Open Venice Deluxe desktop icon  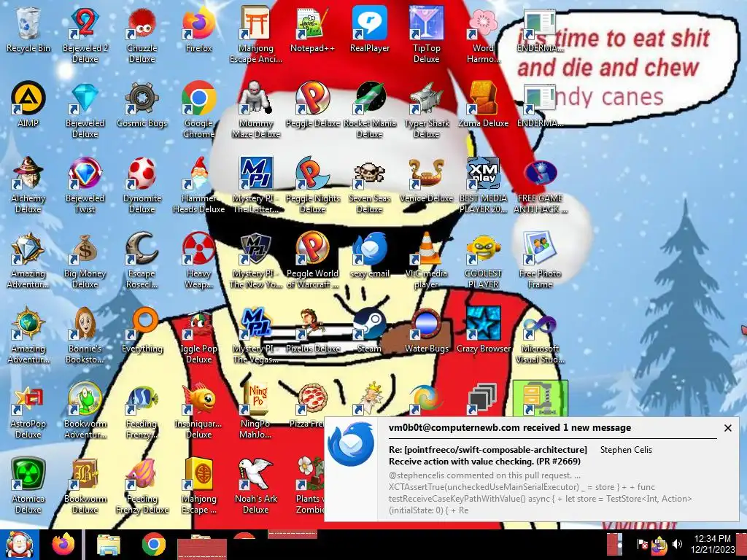tap(426, 180)
